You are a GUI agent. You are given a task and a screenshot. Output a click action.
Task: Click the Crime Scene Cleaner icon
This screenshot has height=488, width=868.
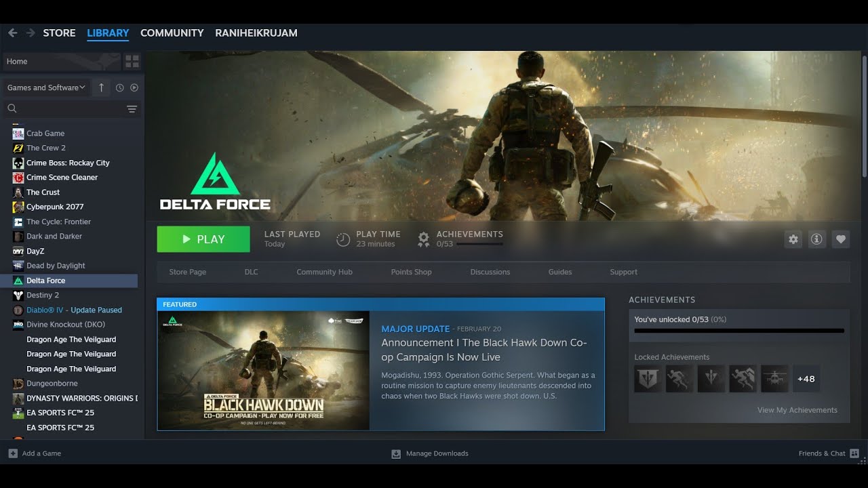pyautogui.click(x=18, y=178)
